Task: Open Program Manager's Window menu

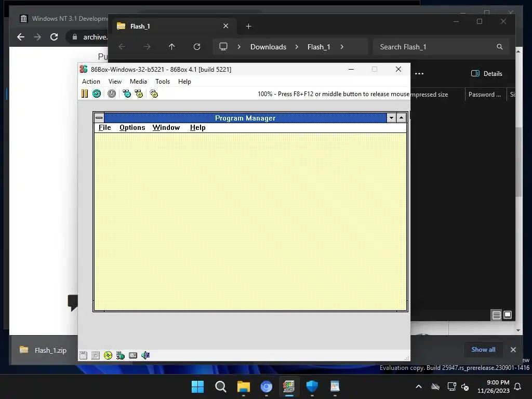Action: pyautogui.click(x=166, y=128)
